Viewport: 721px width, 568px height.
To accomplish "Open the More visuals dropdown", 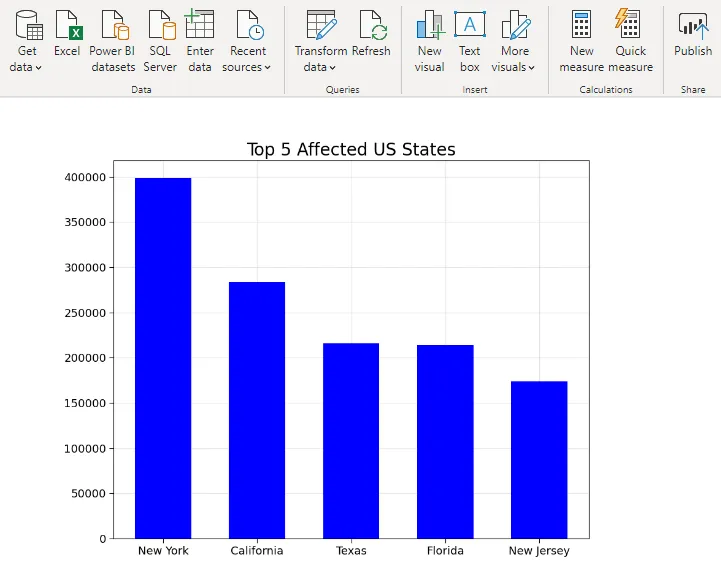I will 514,67.
